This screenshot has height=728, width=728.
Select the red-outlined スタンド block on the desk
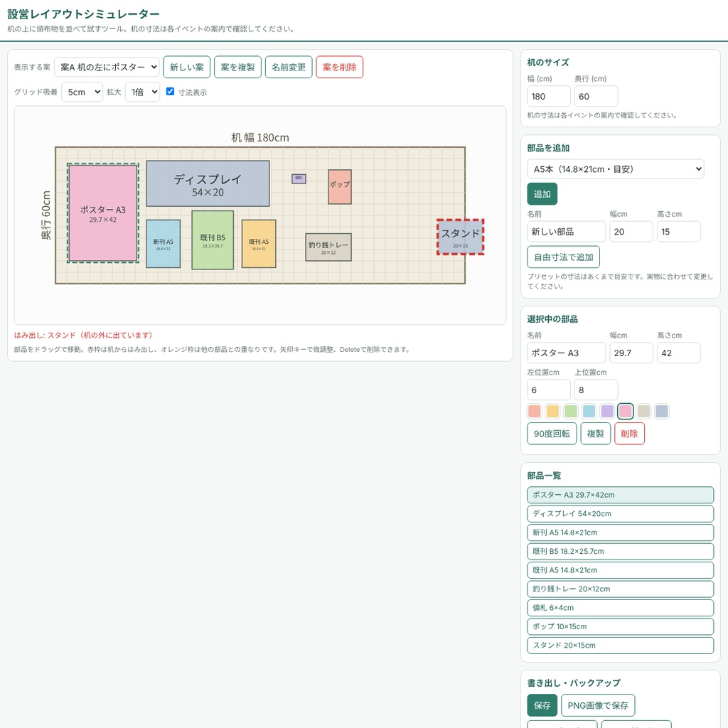tap(460, 237)
